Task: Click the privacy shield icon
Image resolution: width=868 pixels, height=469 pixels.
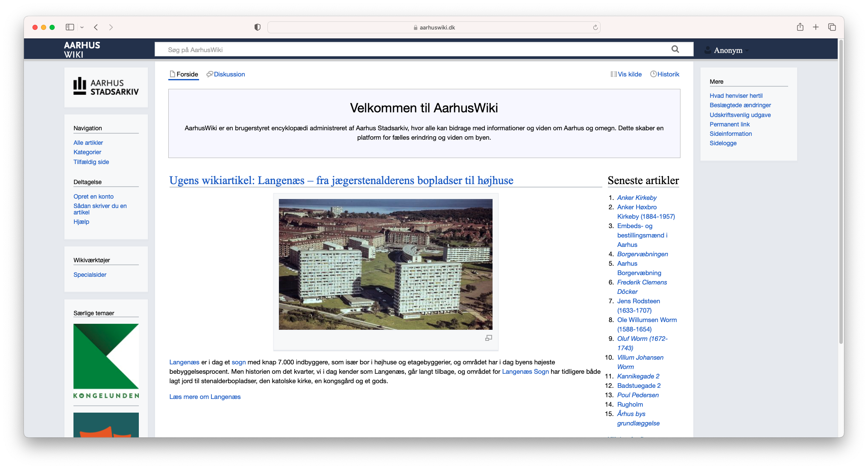Action: click(x=257, y=27)
